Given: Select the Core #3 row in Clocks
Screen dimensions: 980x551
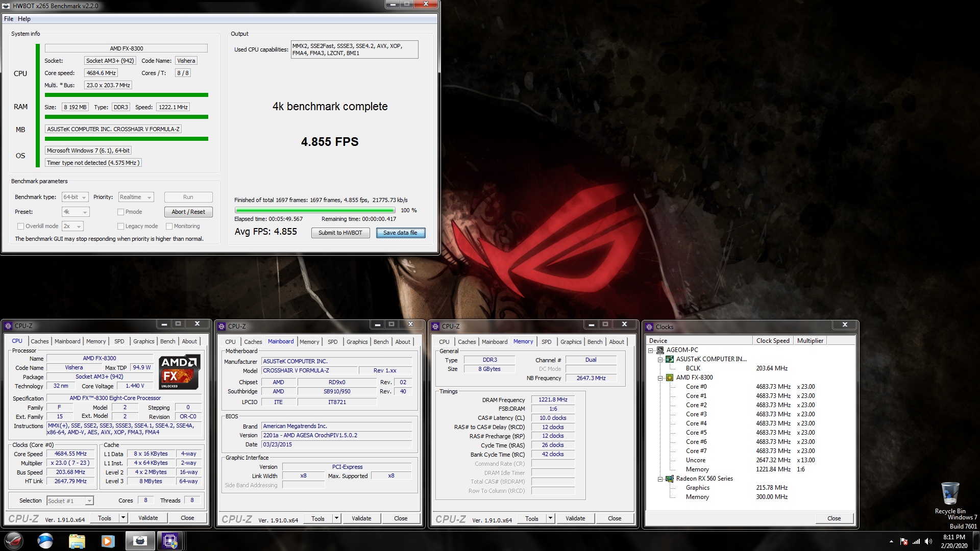Looking at the screenshot, I should tap(750, 414).
